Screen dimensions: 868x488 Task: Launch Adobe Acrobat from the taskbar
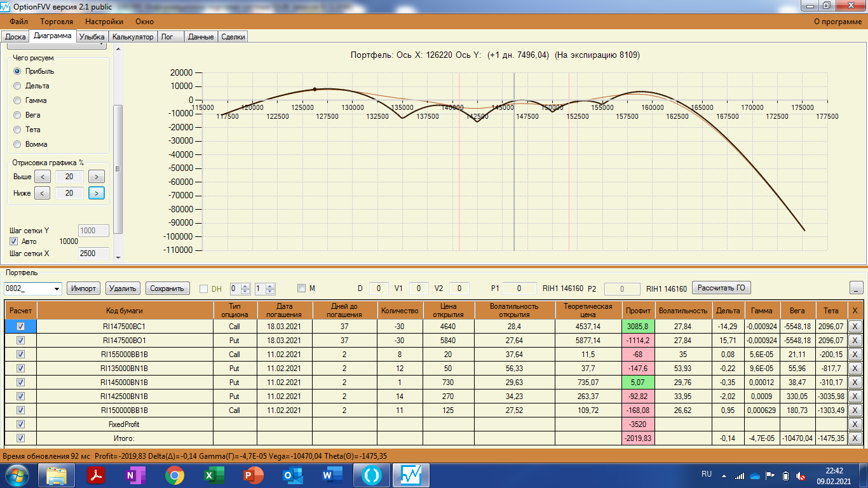coord(96,475)
